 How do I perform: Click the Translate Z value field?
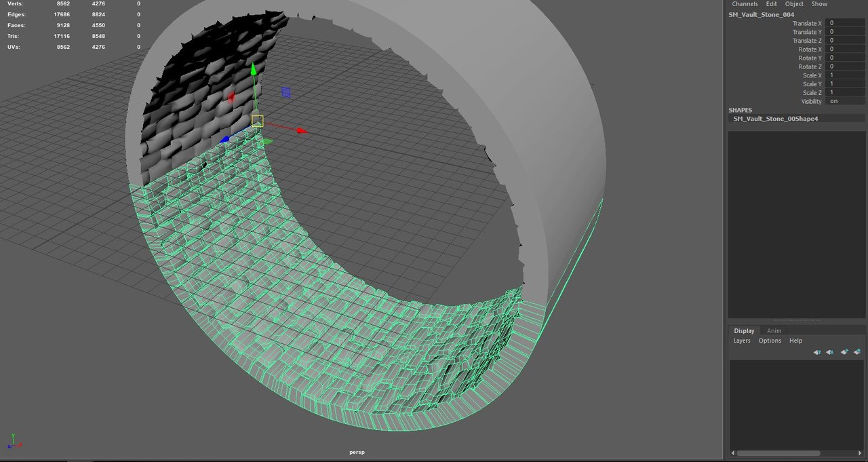tap(844, 41)
